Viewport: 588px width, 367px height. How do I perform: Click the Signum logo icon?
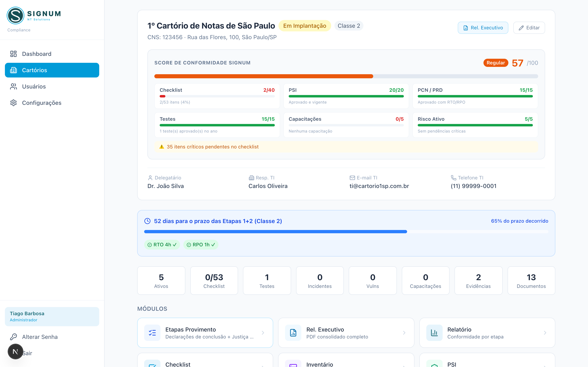tap(16, 15)
